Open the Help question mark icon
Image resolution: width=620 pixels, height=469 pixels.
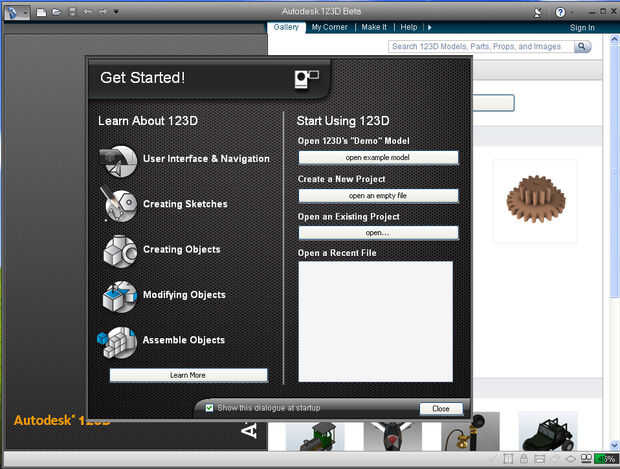560,12
